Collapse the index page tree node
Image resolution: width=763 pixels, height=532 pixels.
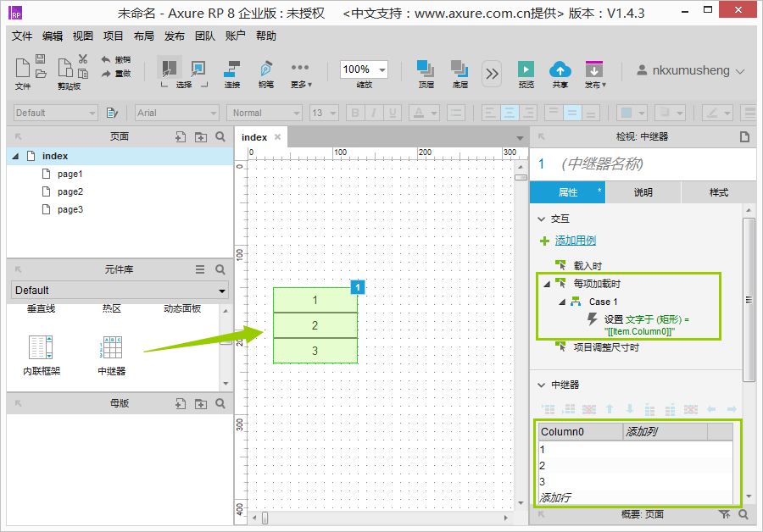pyautogui.click(x=15, y=156)
